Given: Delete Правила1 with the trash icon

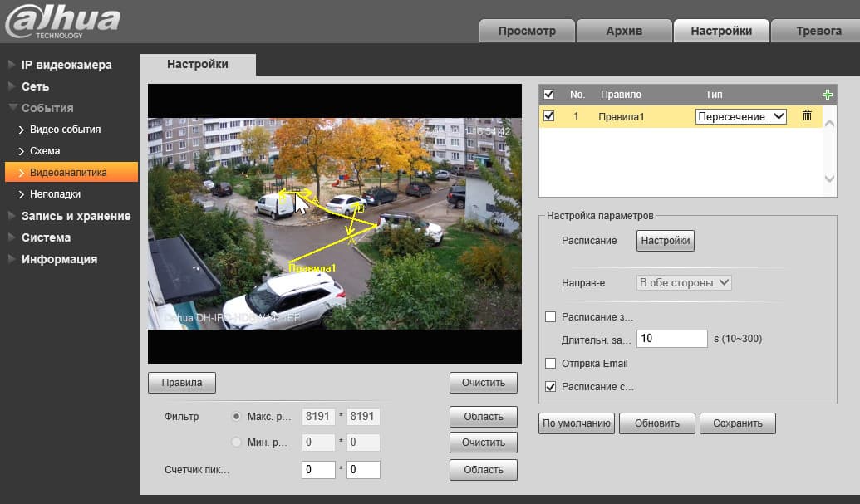Looking at the screenshot, I should click(x=807, y=116).
